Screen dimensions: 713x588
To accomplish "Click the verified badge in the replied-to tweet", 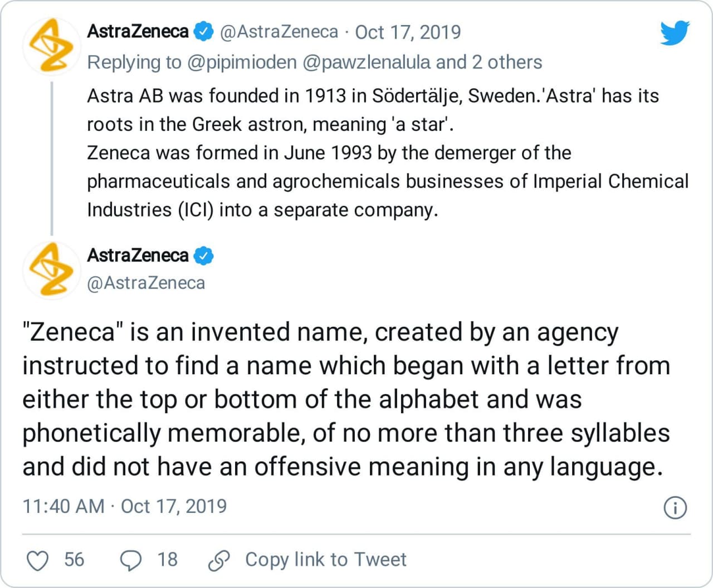I will click(203, 32).
